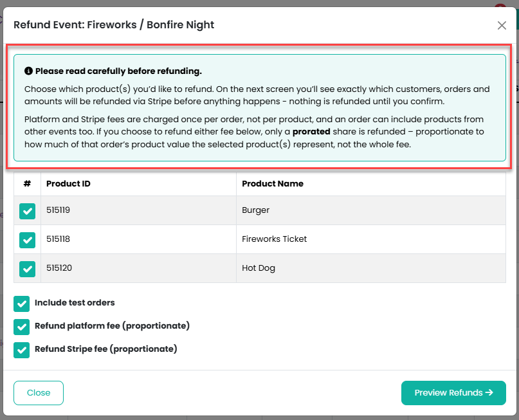Select product ID 515118 cell
This screenshot has height=420, width=519.
pyautogui.click(x=138, y=239)
